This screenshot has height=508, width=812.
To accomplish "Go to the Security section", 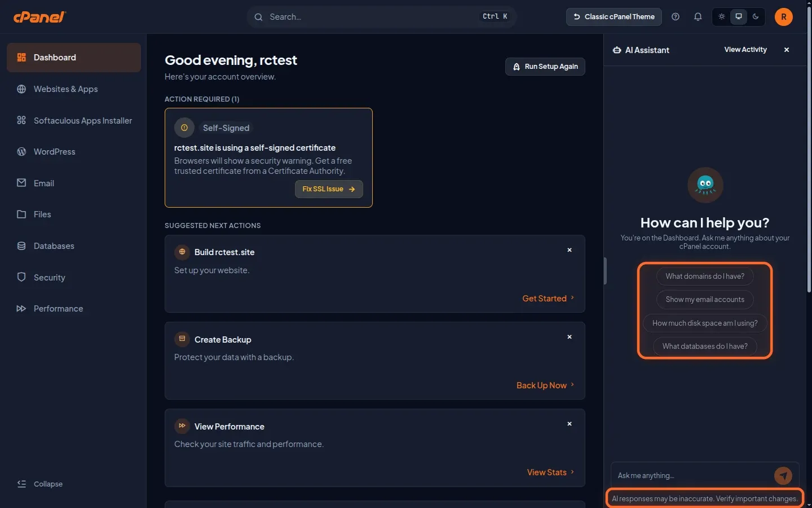I will [74, 277].
